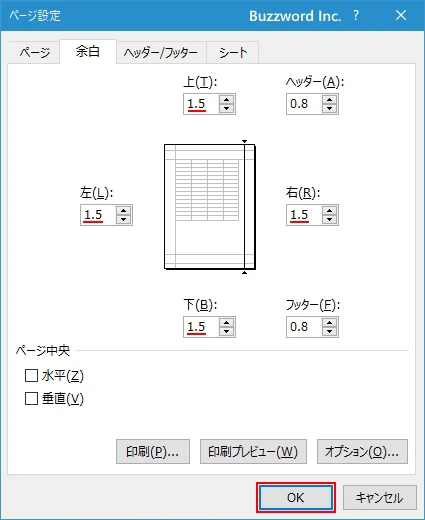Switch to the ページ tab
This screenshot has width=425, height=520.
(34, 53)
